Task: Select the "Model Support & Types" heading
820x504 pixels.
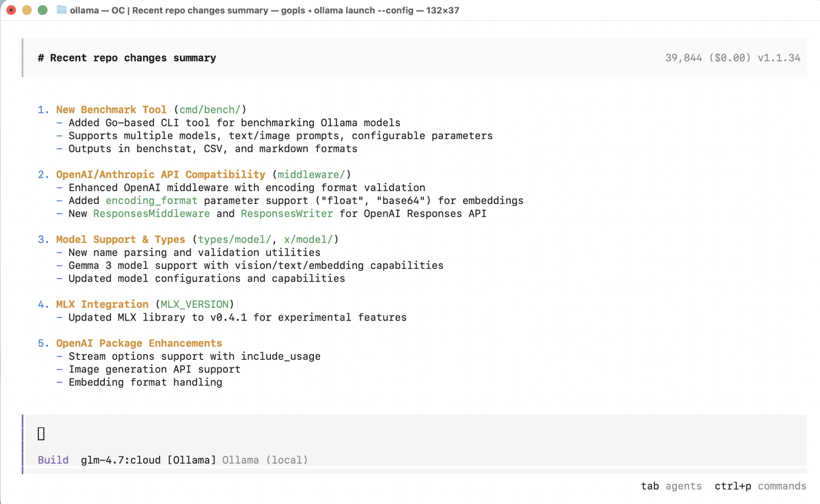Action: click(121, 239)
